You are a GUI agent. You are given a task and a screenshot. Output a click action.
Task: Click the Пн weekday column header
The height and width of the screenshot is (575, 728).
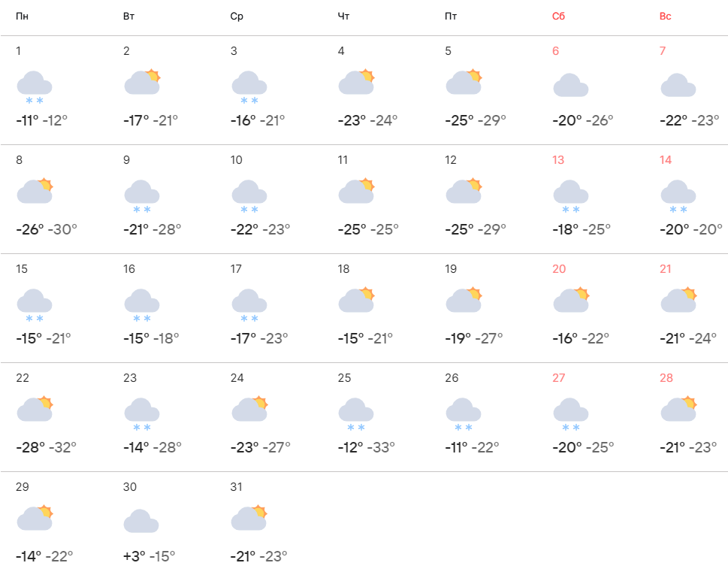[22, 16]
